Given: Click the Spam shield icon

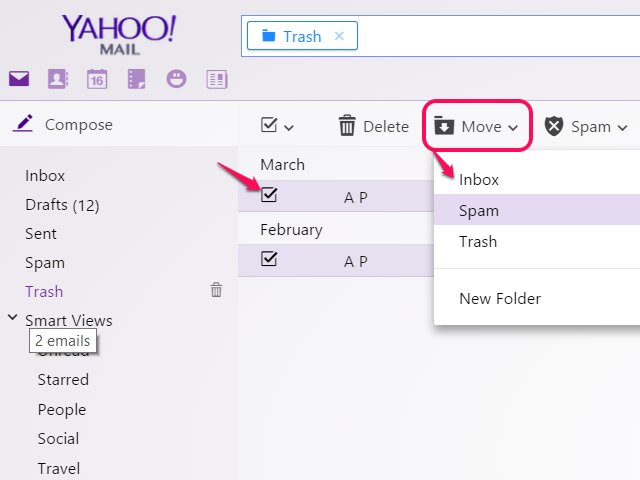Looking at the screenshot, I should click(554, 126).
